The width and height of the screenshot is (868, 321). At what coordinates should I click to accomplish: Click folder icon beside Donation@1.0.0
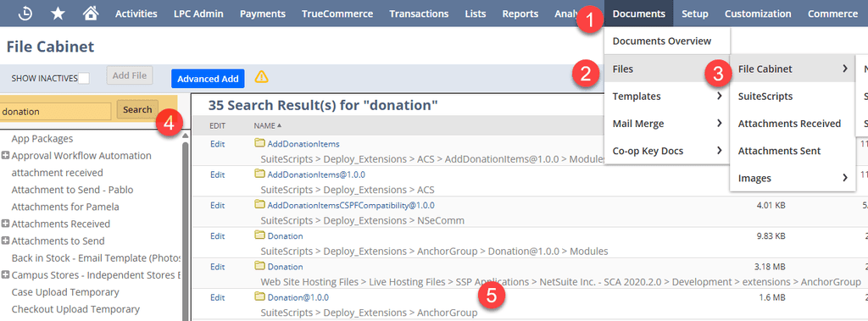259,296
